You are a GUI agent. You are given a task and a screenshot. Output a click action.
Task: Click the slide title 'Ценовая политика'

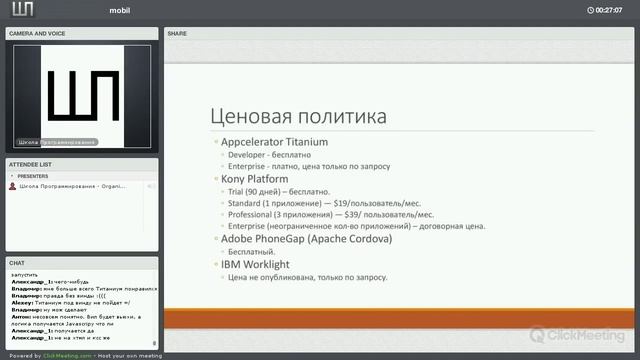click(298, 116)
